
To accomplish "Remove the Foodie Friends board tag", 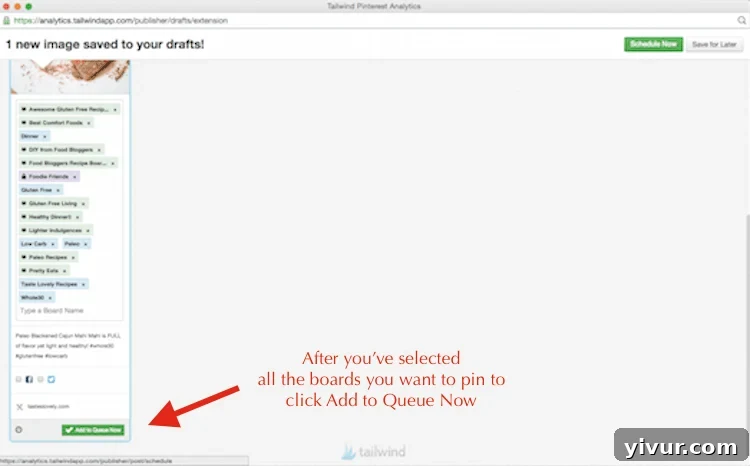I will click(75, 177).
